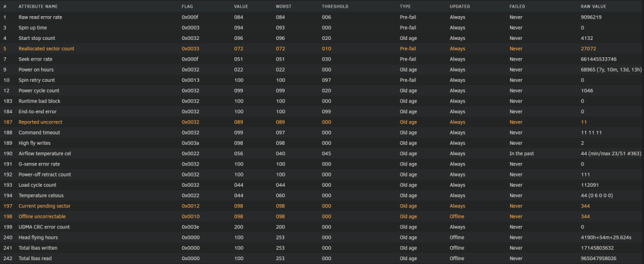Click the ATTRIBUTE NAME column header
Screen dimensions: 644x264
click(38, 6)
